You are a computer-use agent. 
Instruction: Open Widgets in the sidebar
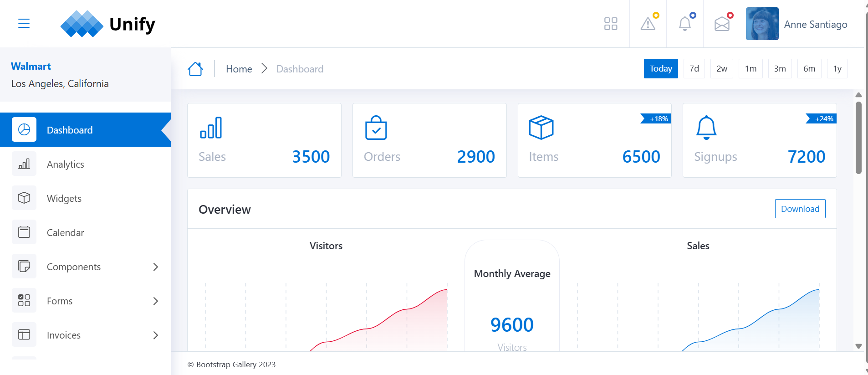tap(64, 199)
